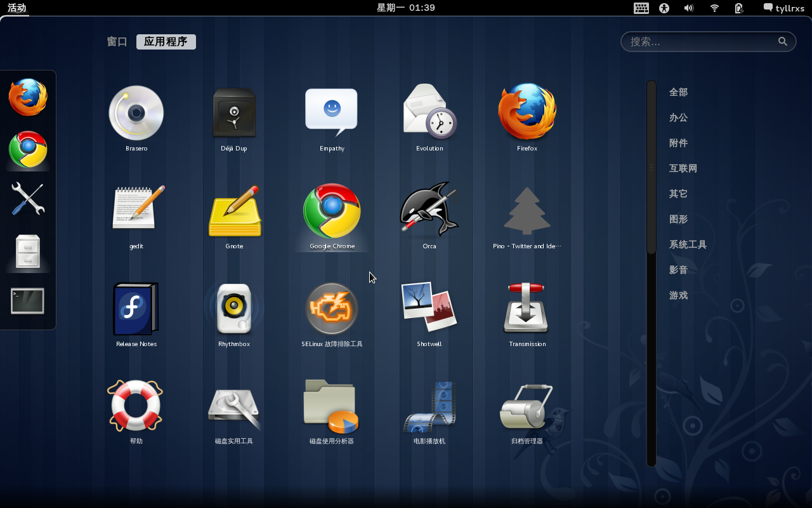Launch terminal from the dash
Viewport: 812px width, 508px height.
point(28,301)
